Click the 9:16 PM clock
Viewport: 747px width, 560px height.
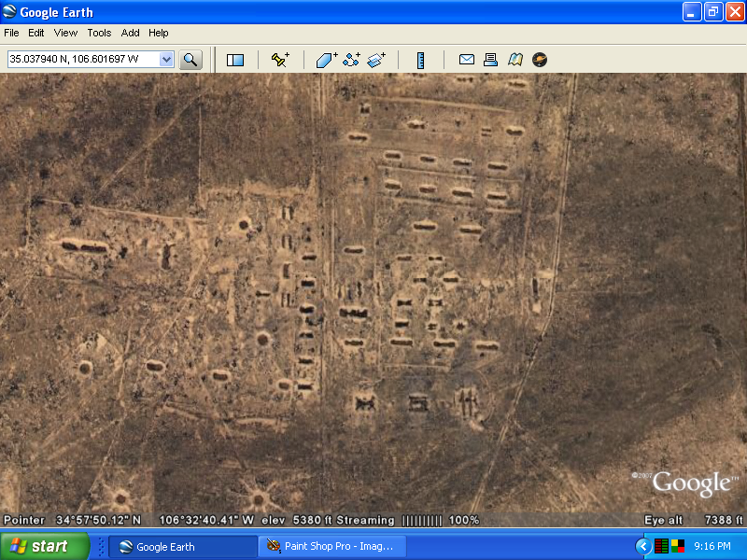(712, 546)
